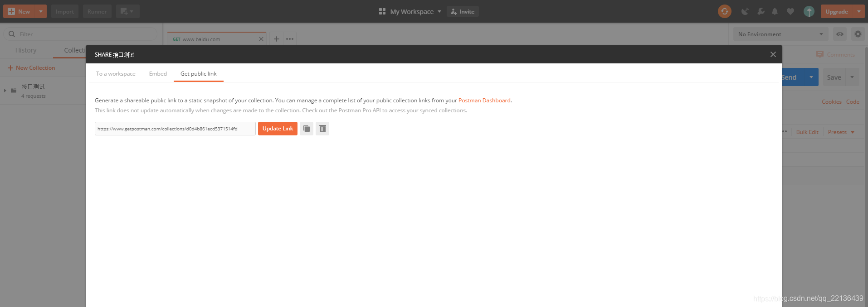
Task: Click the environment quick look eye icon
Action: pyautogui.click(x=840, y=34)
